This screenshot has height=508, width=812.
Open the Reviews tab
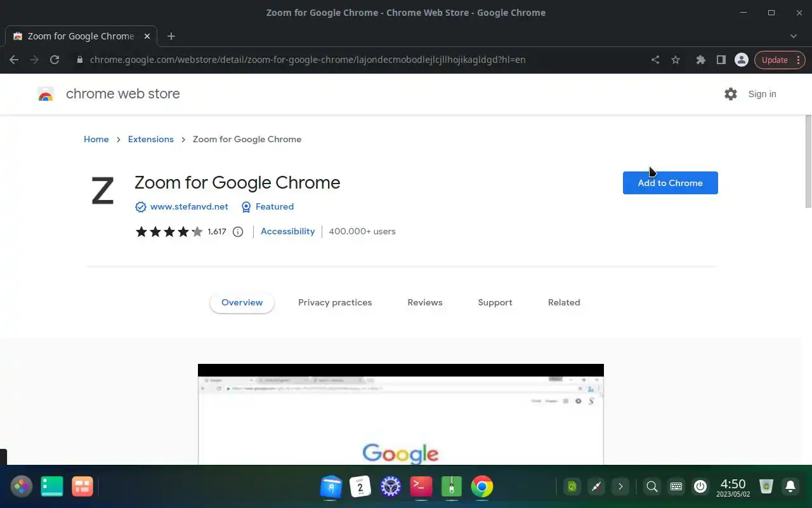click(425, 303)
